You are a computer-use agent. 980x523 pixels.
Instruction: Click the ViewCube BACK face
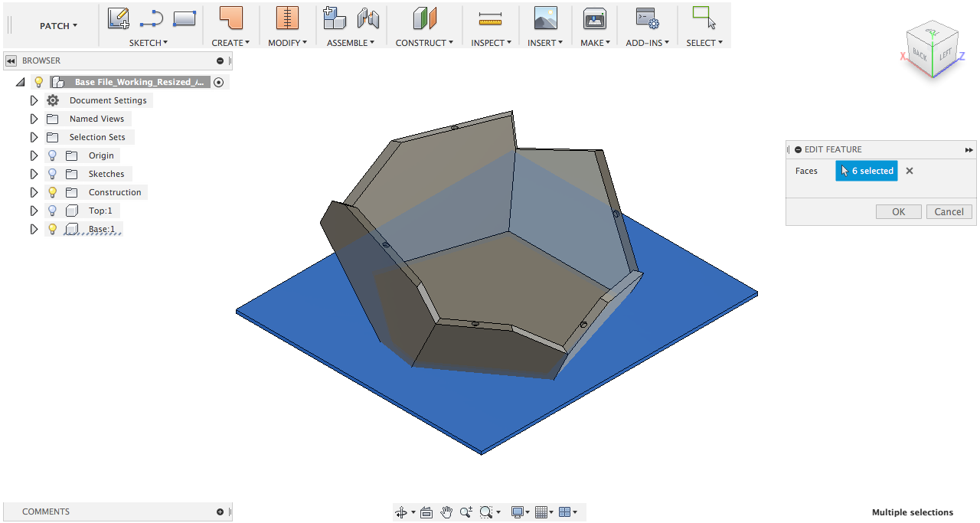pyautogui.click(x=920, y=55)
